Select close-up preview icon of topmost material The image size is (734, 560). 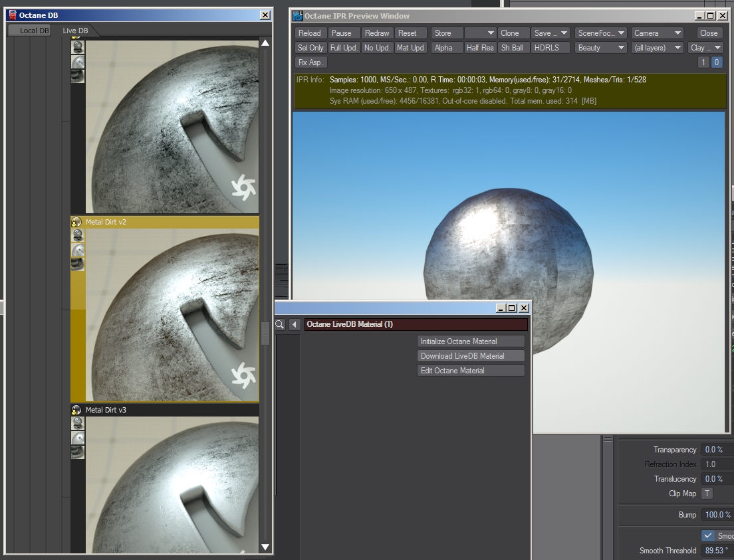coord(78,62)
